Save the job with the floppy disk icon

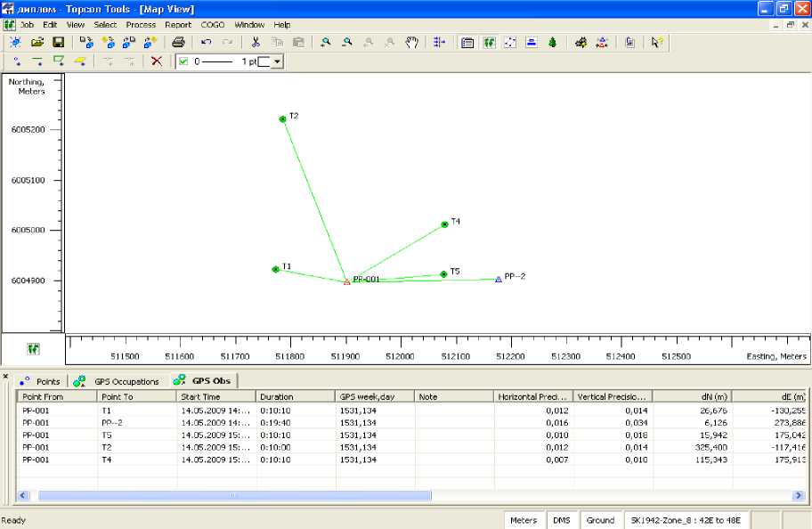pyautogui.click(x=58, y=42)
